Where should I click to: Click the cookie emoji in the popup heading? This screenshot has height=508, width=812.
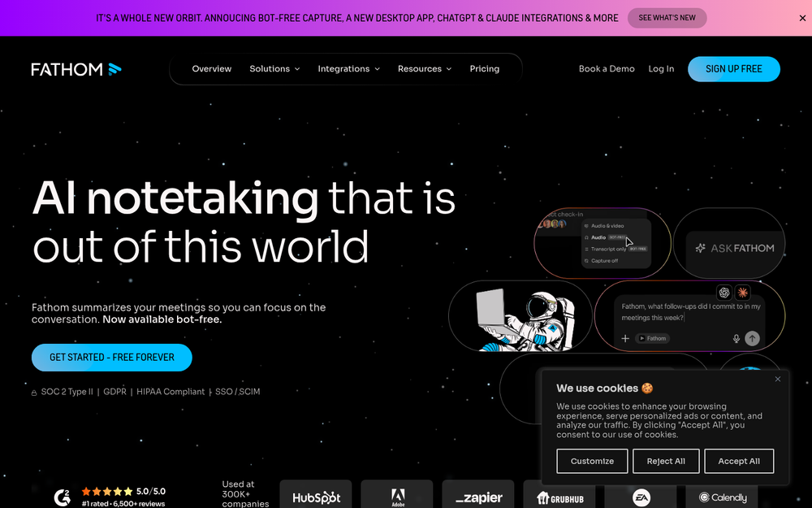point(647,388)
